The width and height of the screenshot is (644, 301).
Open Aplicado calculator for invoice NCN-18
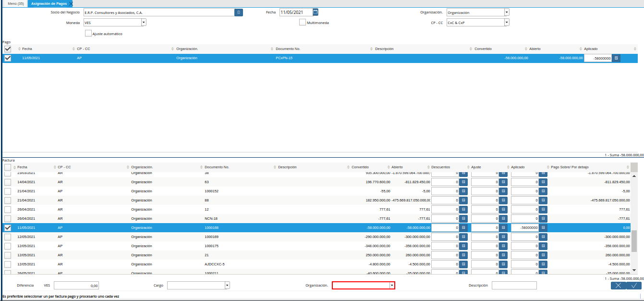(x=543, y=219)
